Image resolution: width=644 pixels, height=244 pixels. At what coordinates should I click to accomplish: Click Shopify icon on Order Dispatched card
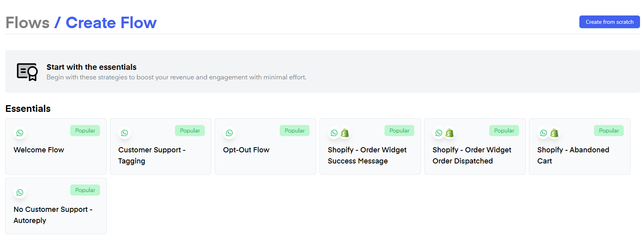450,133
